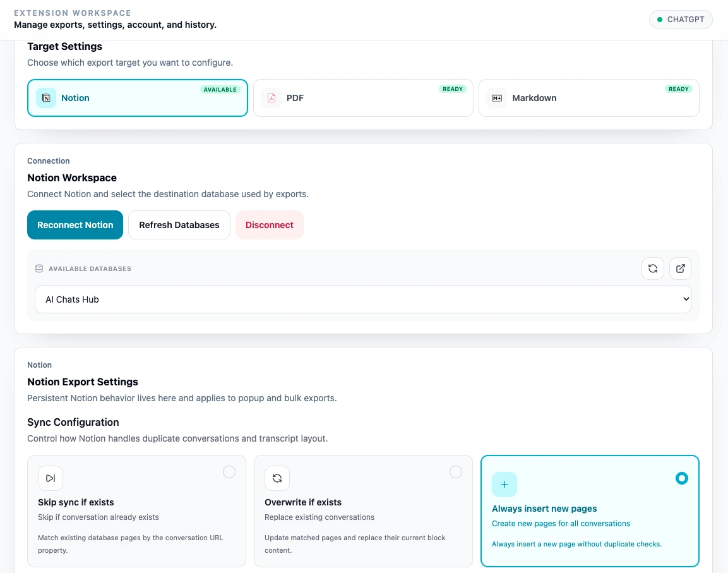
Task: Click the plus icon in Always insert card
Action: coord(504,485)
